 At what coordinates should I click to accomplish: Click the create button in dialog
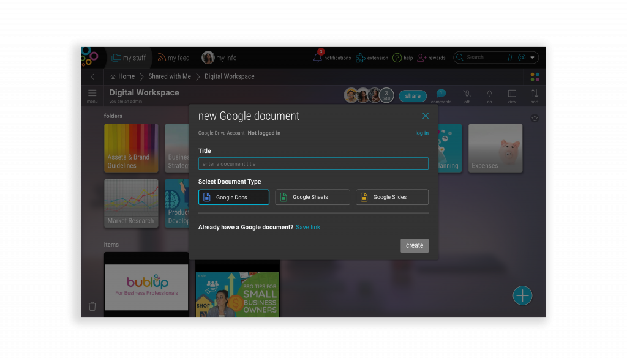pyautogui.click(x=415, y=245)
